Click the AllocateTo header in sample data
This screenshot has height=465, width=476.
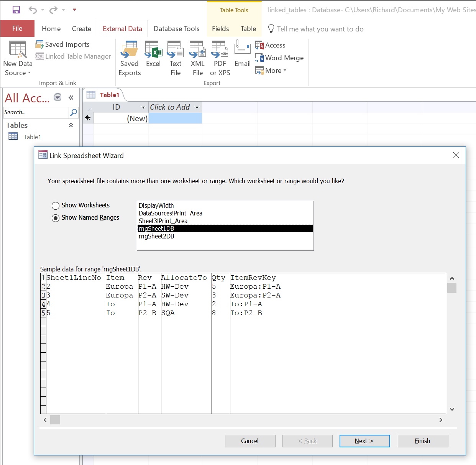[x=184, y=278]
